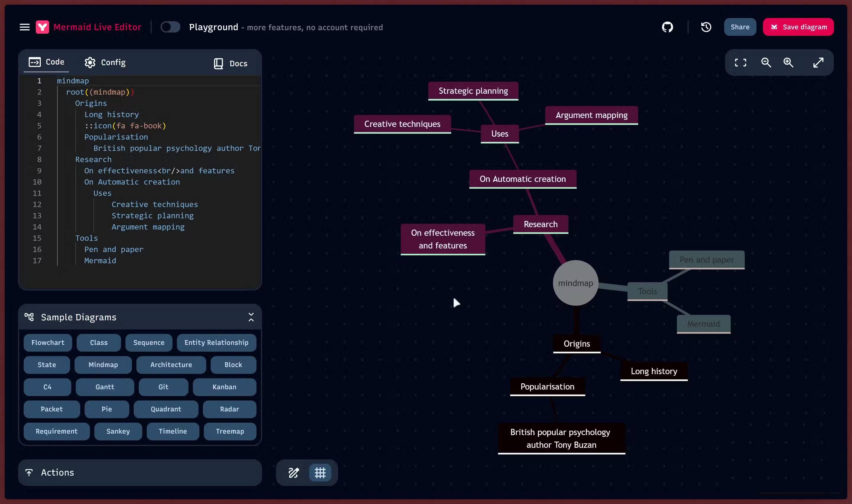The height and width of the screenshot is (504, 852).
Task: Open the Docs tab
Action: 230,64
